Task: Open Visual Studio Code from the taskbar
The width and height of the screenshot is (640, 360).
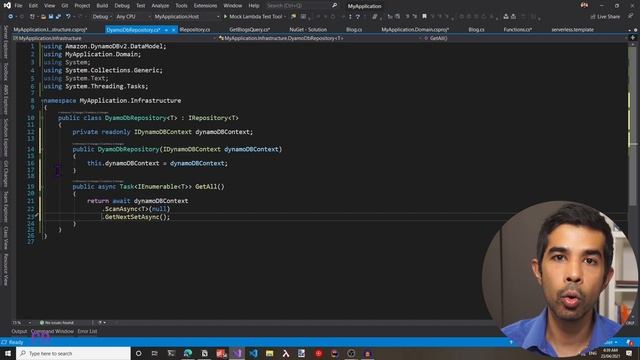Action: (253, 353)
